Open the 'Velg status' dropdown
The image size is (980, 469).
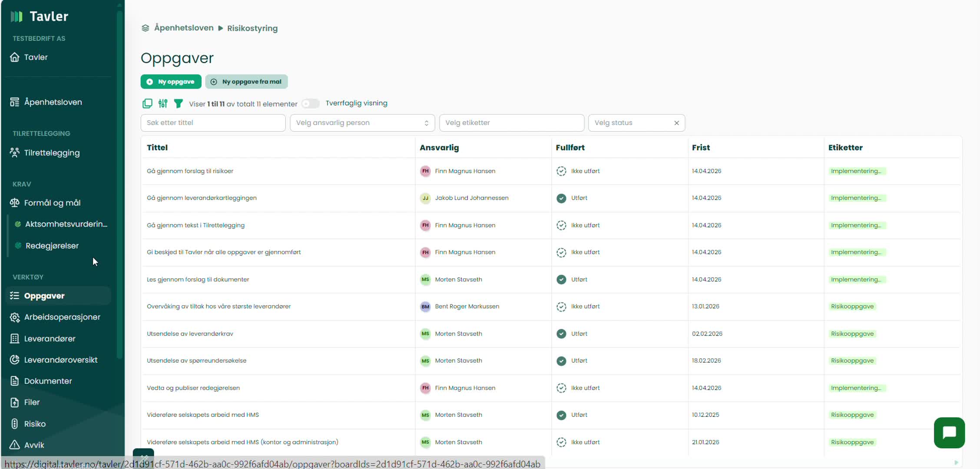630,123
